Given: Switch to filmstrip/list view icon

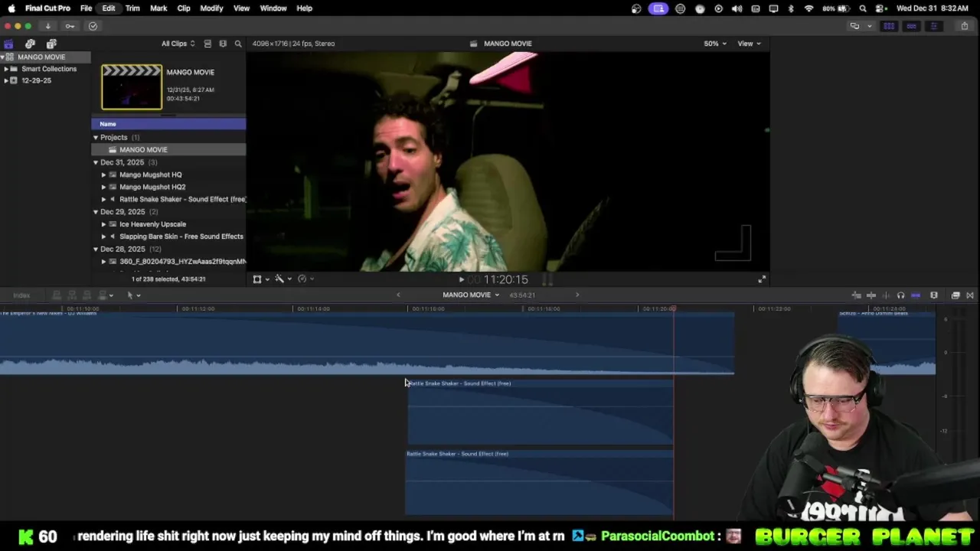Looking at the screenshot, I should point(223,44).
